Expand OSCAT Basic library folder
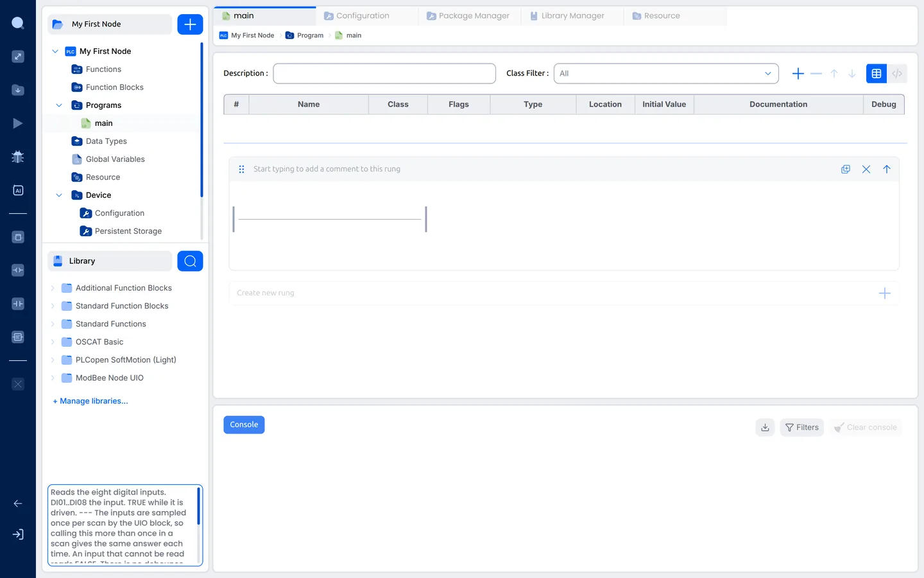 pyautogui.click(x=53, y=342)
